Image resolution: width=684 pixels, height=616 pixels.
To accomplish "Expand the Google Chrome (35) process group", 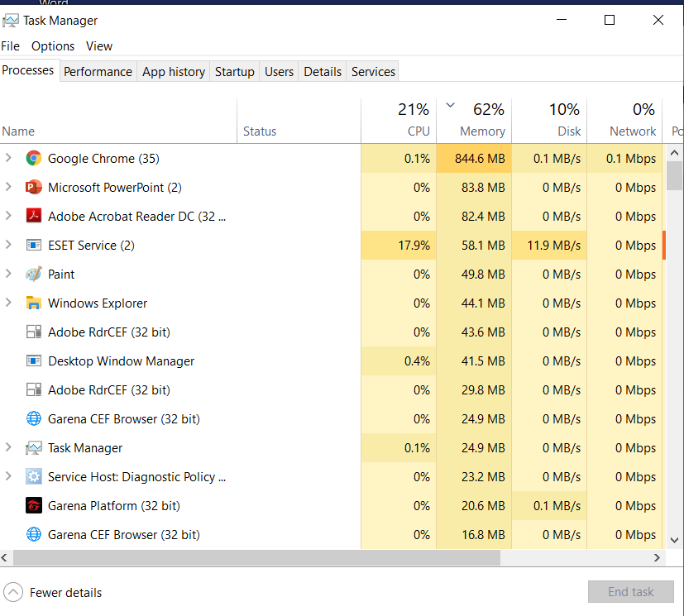I will coord(8,158).
